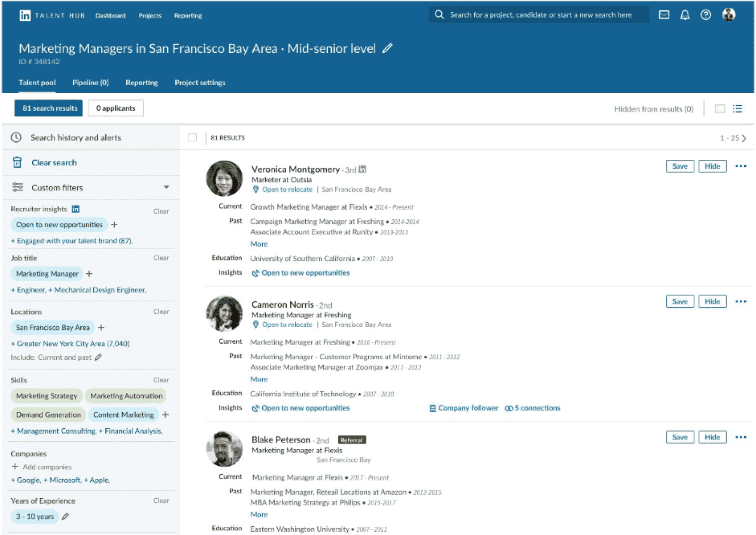Toggle the 3 - 10 years chip
The width and height of the screenshot is (756, 535).
click(x=34, y=517)
